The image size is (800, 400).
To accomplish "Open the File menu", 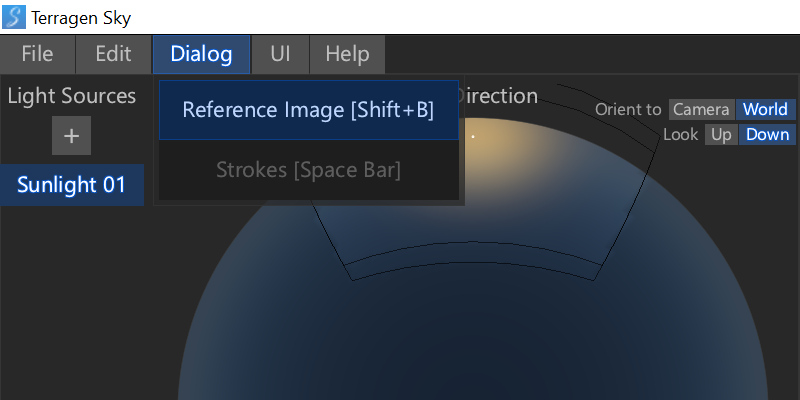I will pos(37,54).
